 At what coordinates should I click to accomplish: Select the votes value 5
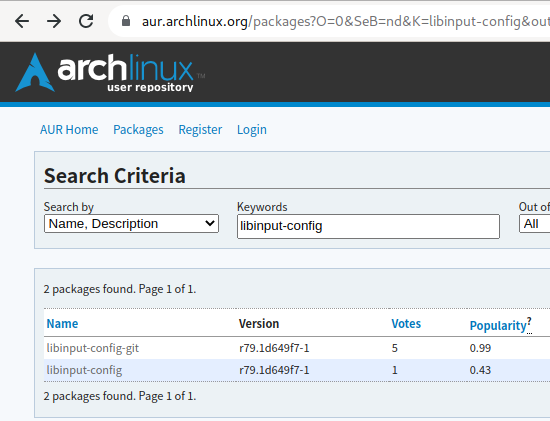[x=395, y=348]
